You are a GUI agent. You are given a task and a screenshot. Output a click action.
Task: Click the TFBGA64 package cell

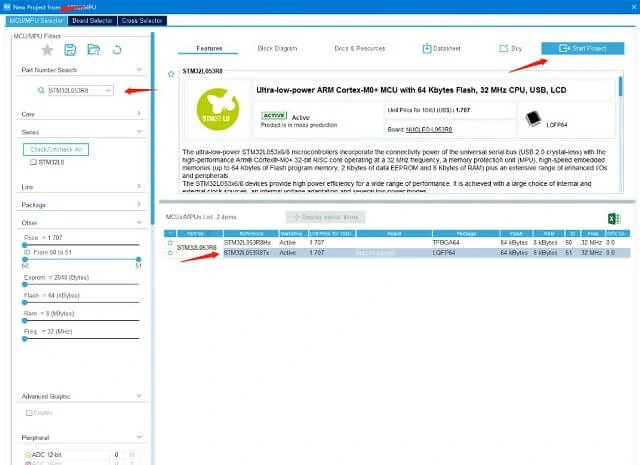coord(446,243)
